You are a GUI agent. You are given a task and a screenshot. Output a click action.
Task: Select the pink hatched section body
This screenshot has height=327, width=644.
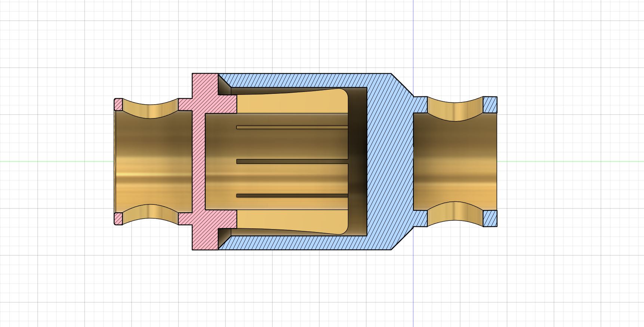[198, 161]
